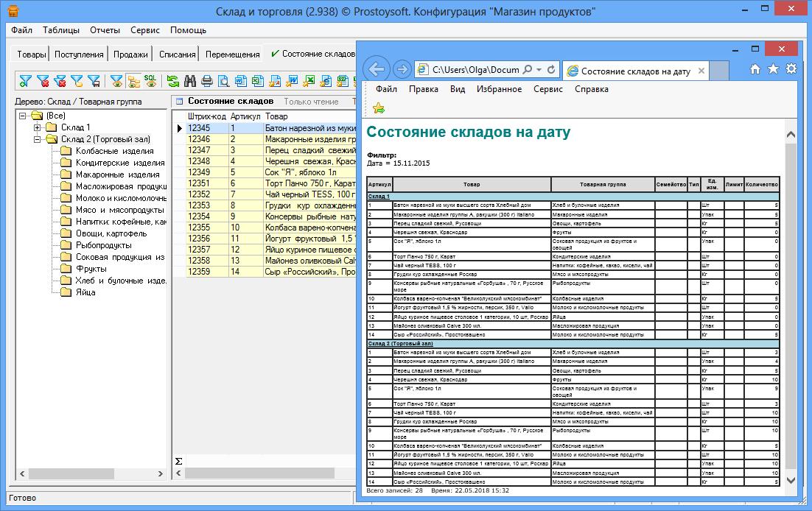Image resolution: width=812 pixels, height=511 pixels.
Task: Open Internet Explorer settings gear
Action: 791,69
